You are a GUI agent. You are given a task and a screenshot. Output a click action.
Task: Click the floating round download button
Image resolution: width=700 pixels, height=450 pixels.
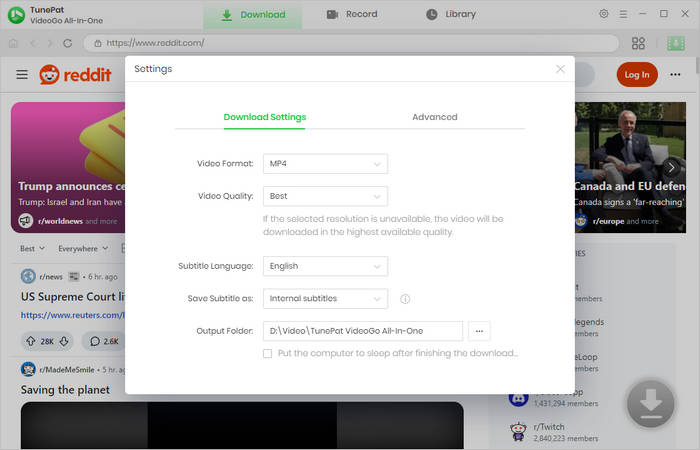coord(650,404)
